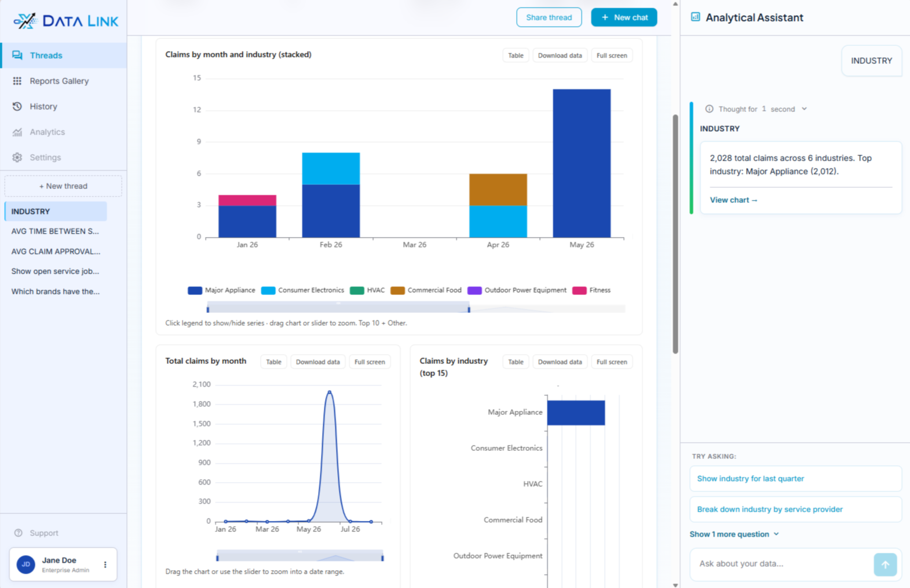The height and width of the screenshot is (588, 910).
Task: Open Jane Doe's three-dot options menu
Action: pyautogui.click(x=105, y=564)
